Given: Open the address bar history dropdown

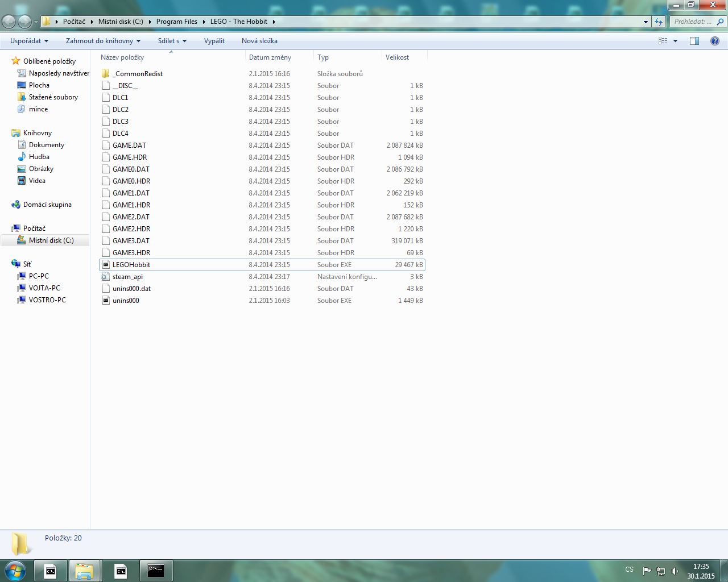Looking at the screenshot, I should click(x=646, y=22).
